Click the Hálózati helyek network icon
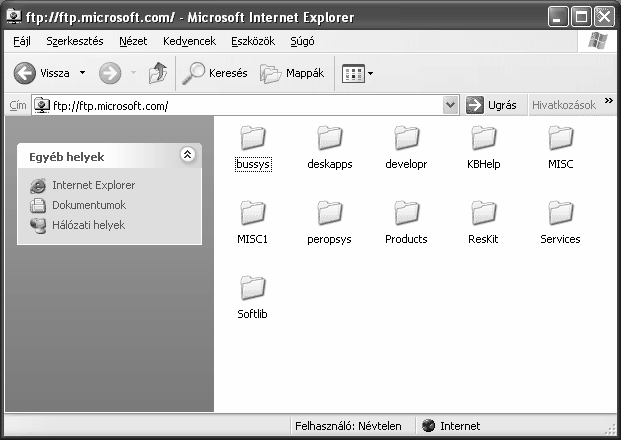 [x=38, y=225]
